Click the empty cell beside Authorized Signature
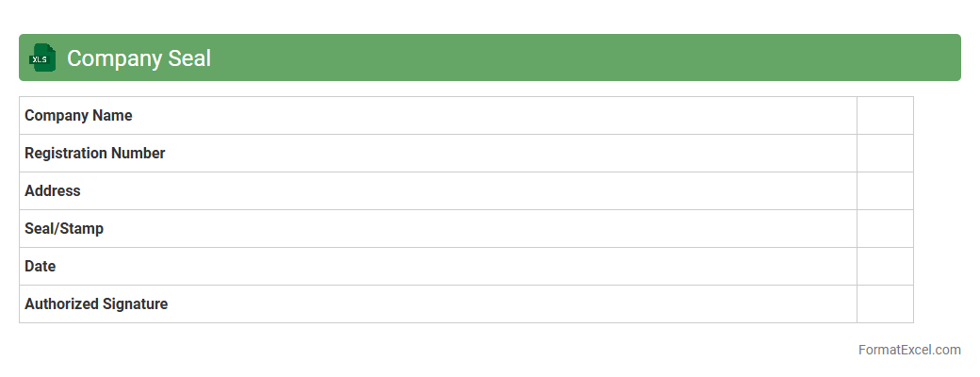Screen dimensions: 980x377 click(x=885, y=304)
